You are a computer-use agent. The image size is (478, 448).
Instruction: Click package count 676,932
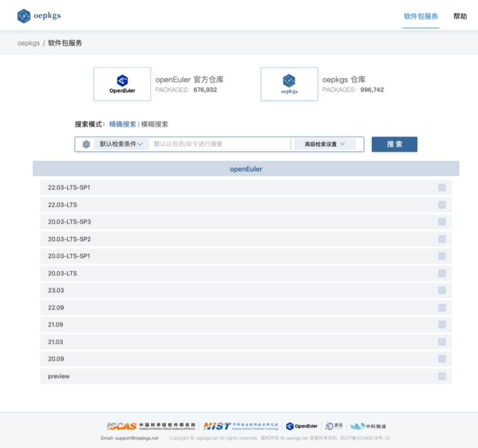205,90
